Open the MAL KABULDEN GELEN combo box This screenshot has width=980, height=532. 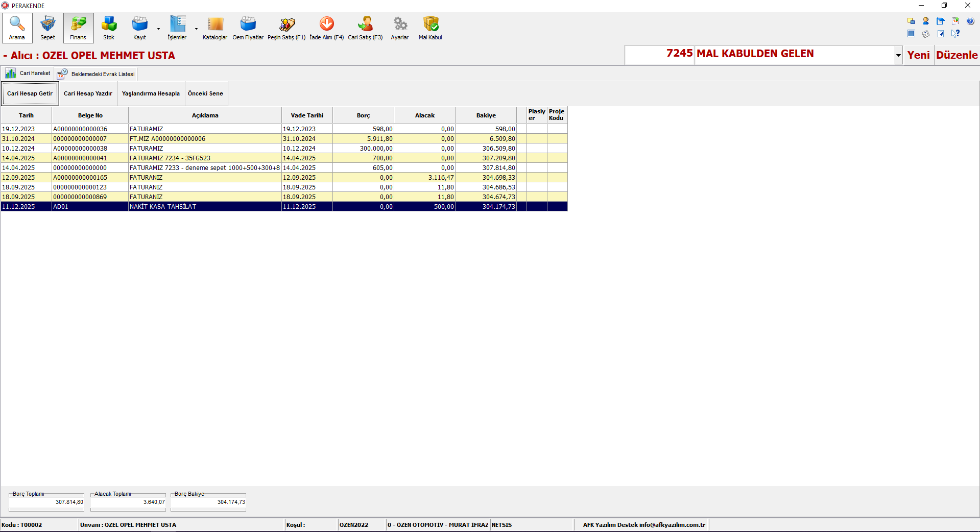point(898,55)
